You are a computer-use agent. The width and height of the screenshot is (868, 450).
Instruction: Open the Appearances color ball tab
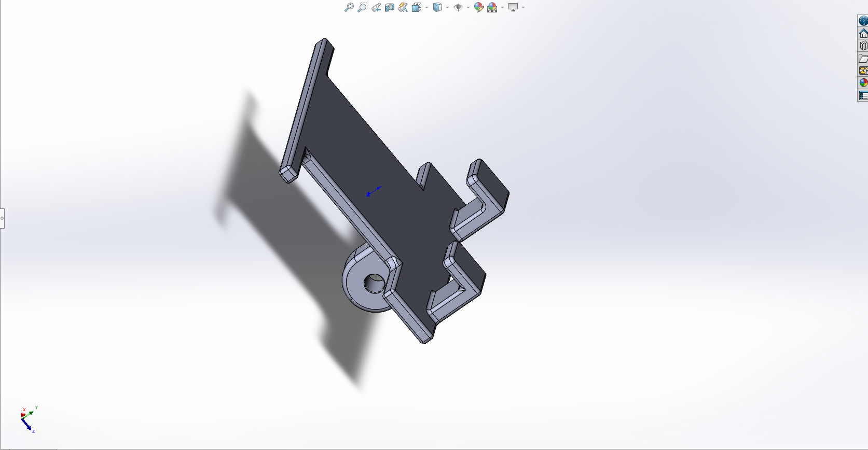click(863, 83)
